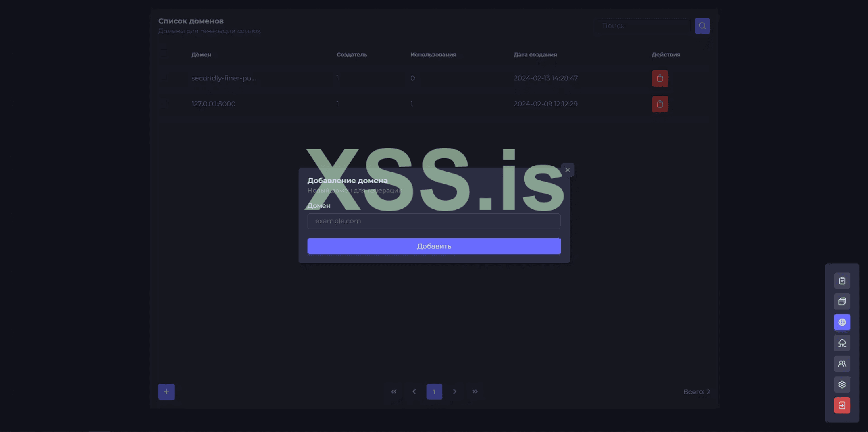Click the Список доменов heading
868x432 pixels.
click(191, 21)
